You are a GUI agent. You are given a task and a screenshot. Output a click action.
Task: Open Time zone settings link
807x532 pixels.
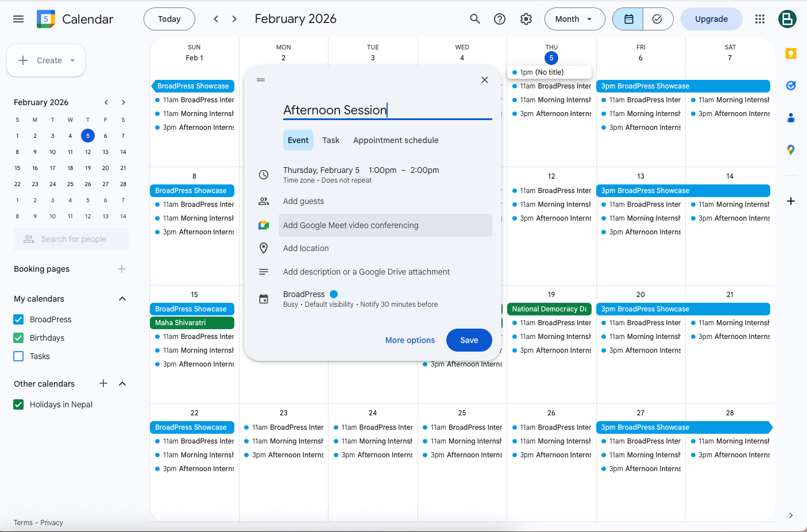click(x=299, y=180)
